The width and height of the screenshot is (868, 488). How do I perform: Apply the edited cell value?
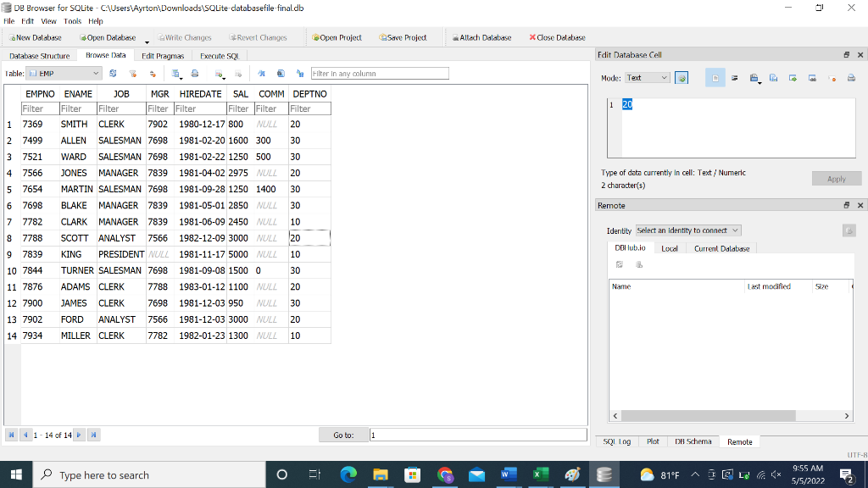pyautogui.click(x=836, y=178)
